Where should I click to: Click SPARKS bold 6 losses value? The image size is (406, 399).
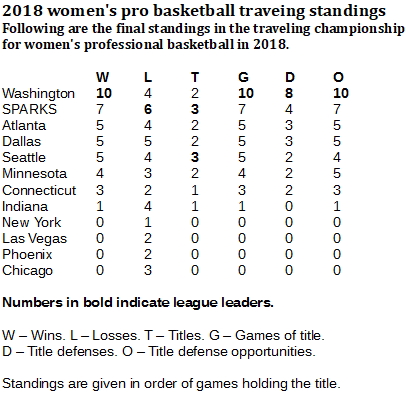(x=148, y=109)
